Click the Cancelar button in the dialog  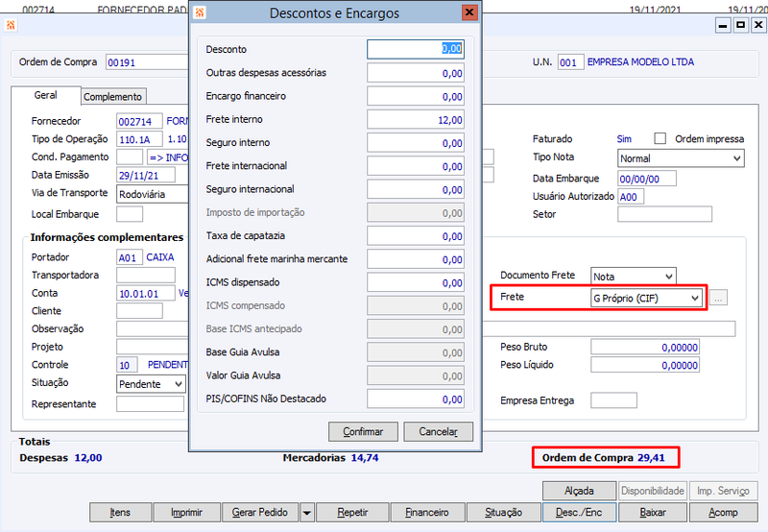coord(439,431)
